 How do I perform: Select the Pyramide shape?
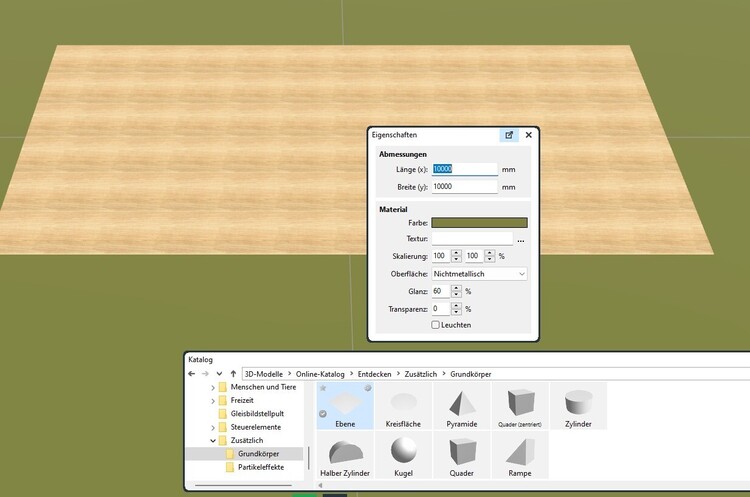[462, 406]
